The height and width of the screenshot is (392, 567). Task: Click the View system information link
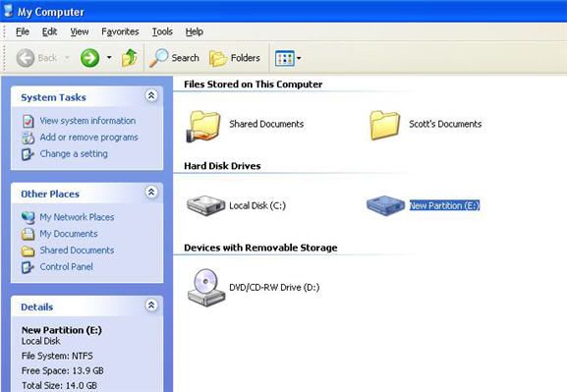(x=87, y=121)
